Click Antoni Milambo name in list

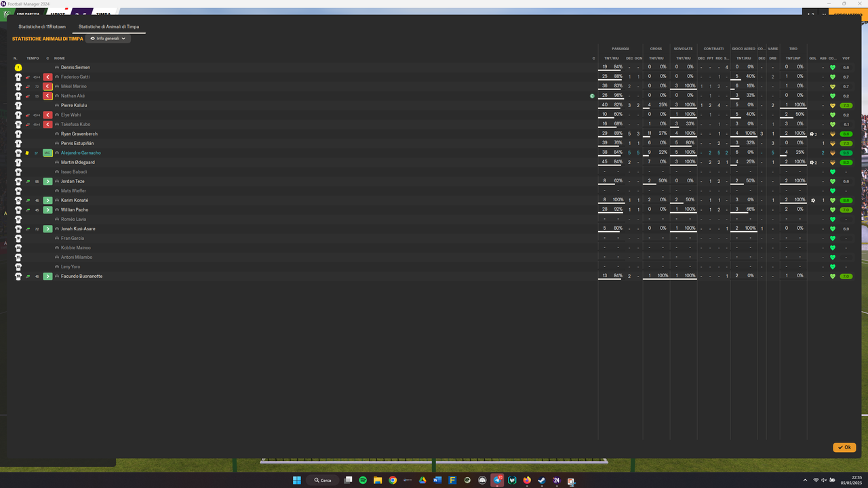[77, 258]
